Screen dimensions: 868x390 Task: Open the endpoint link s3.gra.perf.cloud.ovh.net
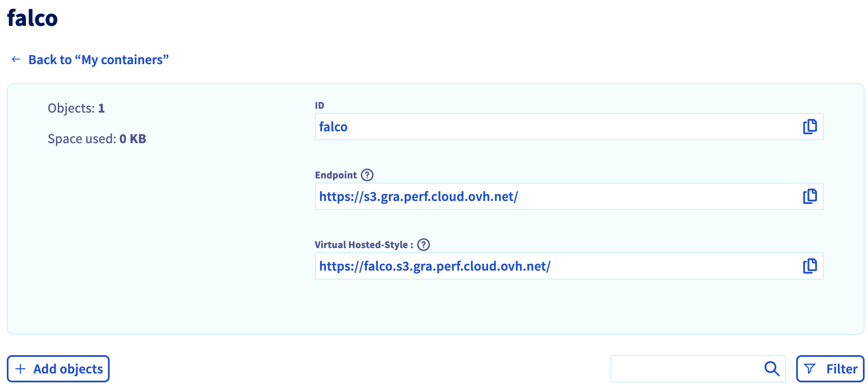point(418,196)
